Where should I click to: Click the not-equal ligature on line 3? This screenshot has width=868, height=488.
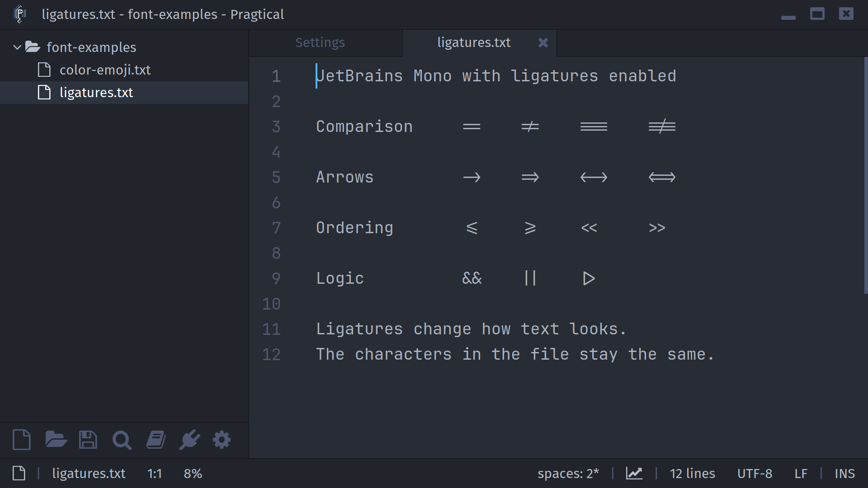530,127
